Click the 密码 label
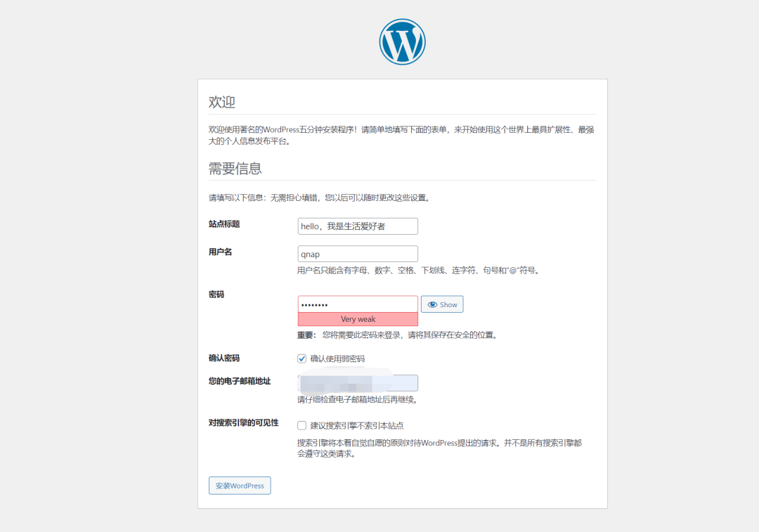Screen dimensions: 759x532 tap(216, 294)
